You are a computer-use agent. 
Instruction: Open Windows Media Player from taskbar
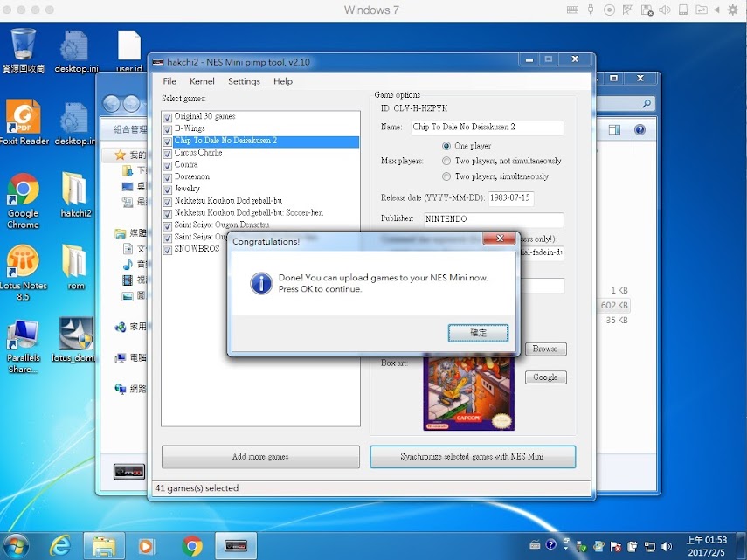tap(147, 546)
